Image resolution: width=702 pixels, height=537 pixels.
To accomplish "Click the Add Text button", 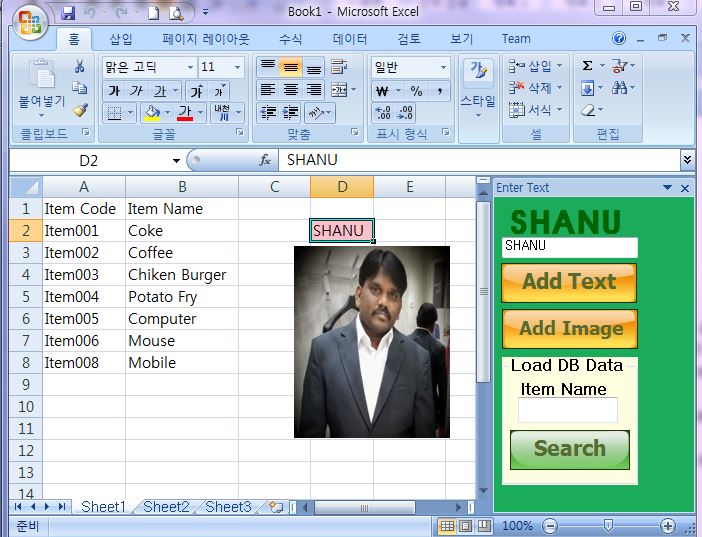I will coord(569,282).
